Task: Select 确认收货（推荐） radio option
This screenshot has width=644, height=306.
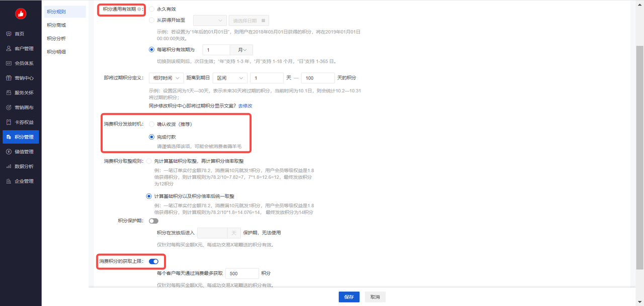Action: click(152, 124)
